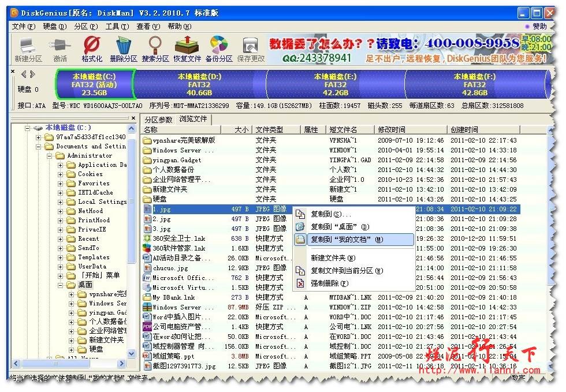Click the tree panel scroll-right arrow
This screenshot has width=566, height=392.
pos(122,363)
